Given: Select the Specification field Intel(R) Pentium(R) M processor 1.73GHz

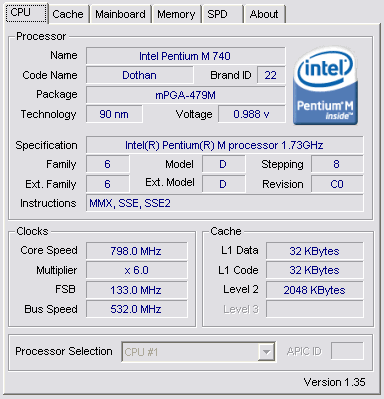Looking at the screenshot, I should pyautogui.click(x=225, y=145).
